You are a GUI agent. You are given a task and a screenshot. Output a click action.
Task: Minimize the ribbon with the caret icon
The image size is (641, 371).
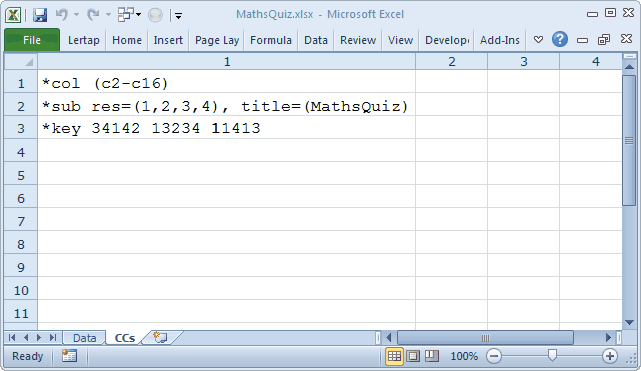[538, 40]
